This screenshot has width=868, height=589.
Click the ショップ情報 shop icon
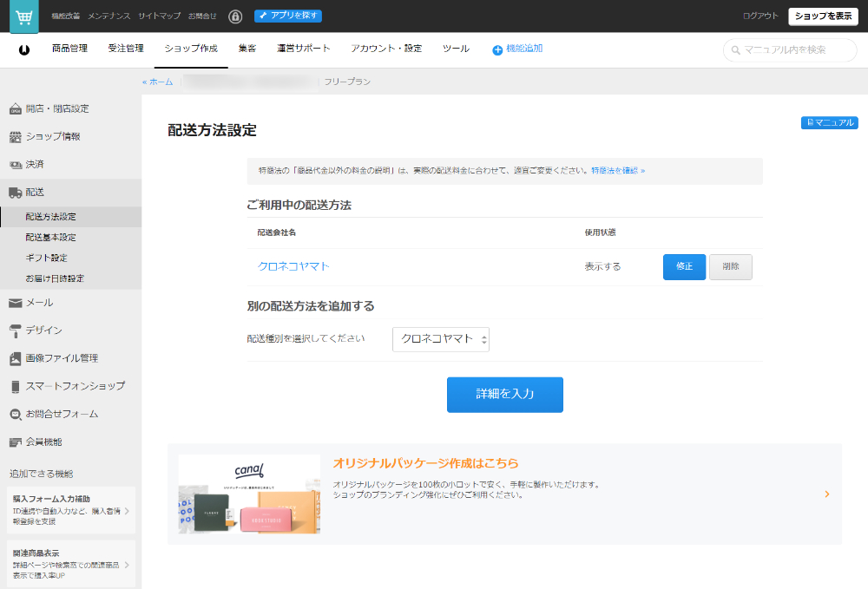coord(16,136)
